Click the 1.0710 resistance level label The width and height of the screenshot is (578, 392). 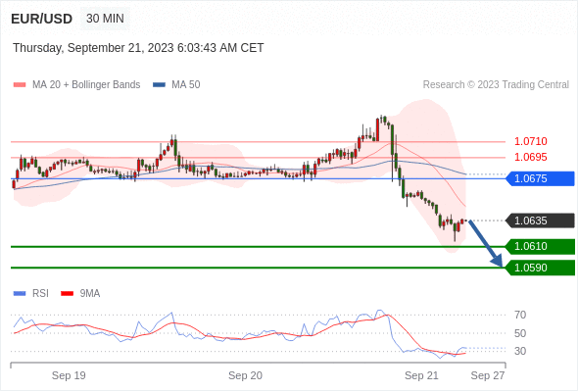(x=530, y=141)
